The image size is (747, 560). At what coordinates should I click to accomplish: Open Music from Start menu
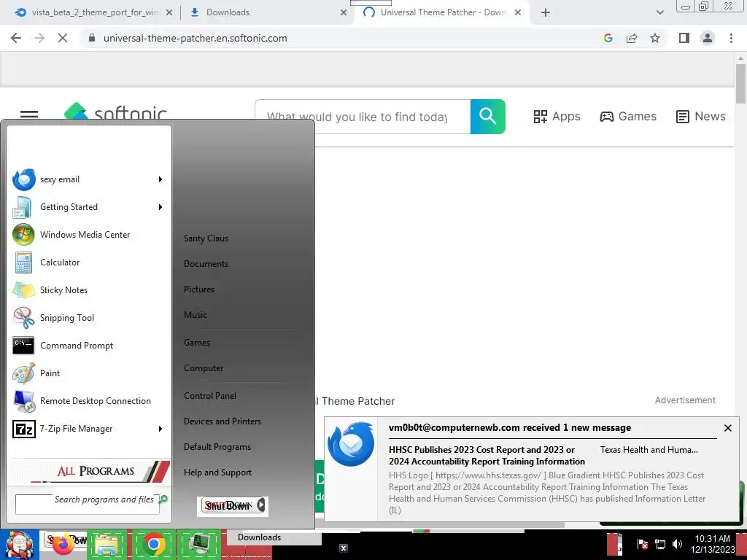[x=196, y=315]
